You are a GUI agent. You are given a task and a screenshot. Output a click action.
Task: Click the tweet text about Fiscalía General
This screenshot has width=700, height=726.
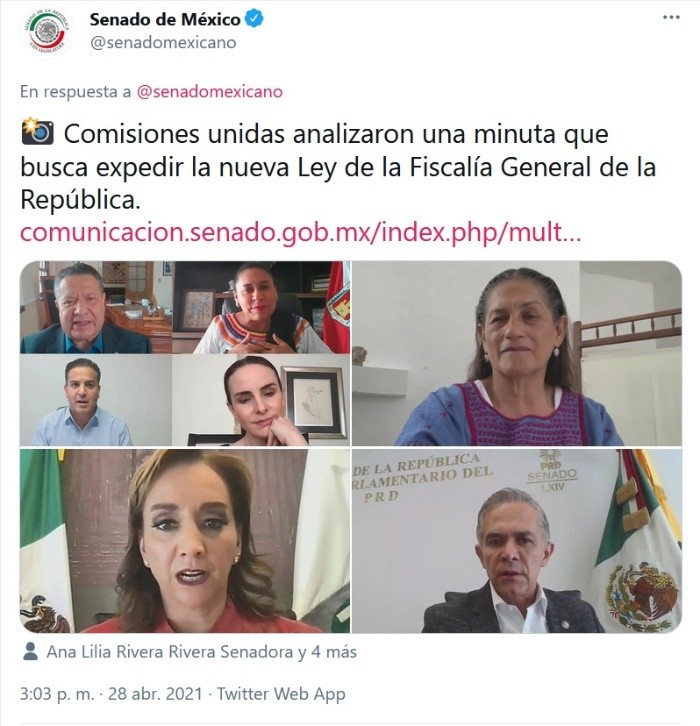pyautogui.click(x=338, y=167)
